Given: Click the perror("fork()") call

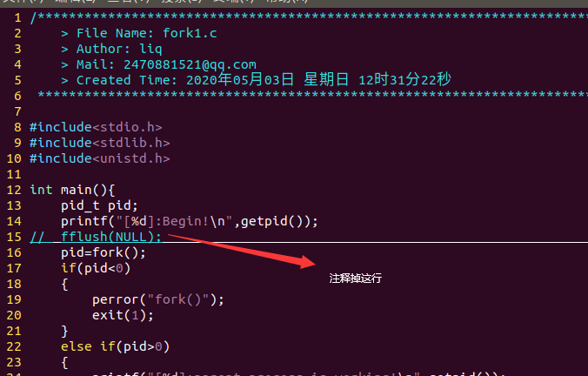Looking at the screenshot, I should (x=158, y=299).
